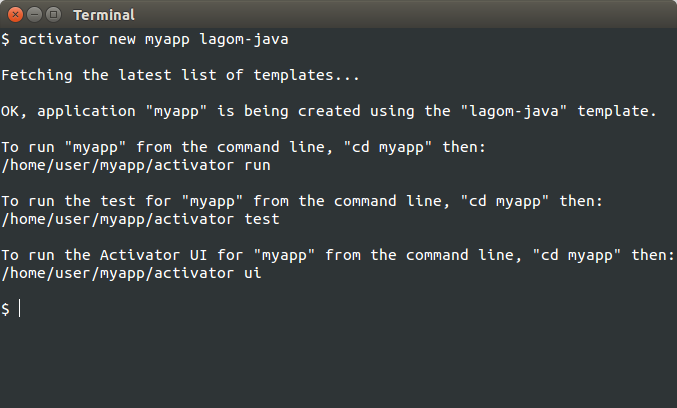The width and height of the screenshot is (677, 408).
Task: Click the last dollar sign prompt
Action: tap(5, 309)
